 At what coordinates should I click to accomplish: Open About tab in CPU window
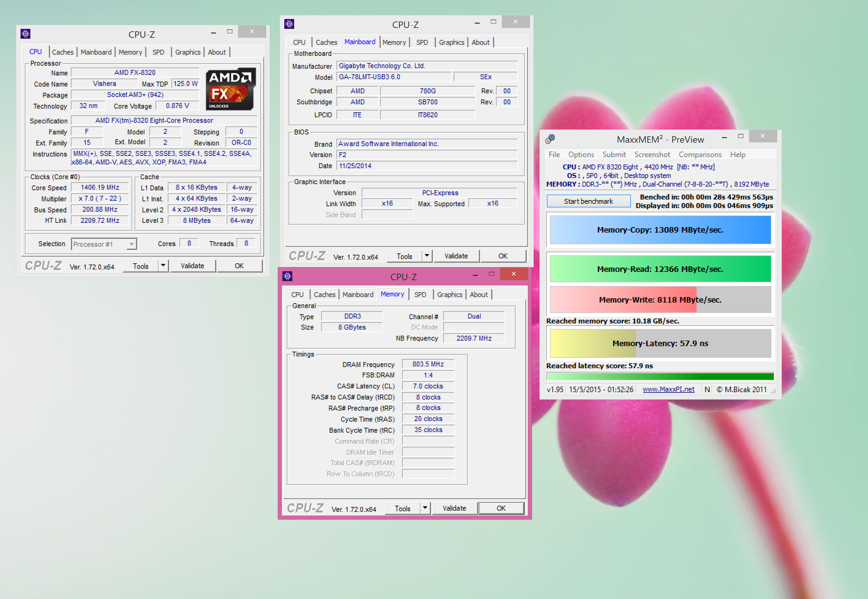click(x=217, y=52)
